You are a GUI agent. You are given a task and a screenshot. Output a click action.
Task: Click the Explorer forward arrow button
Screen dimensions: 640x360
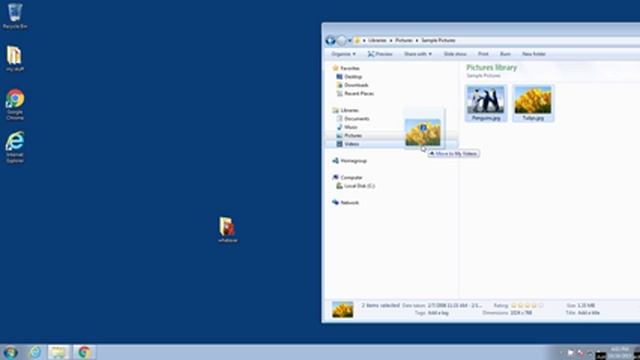[x=342, y=40]
